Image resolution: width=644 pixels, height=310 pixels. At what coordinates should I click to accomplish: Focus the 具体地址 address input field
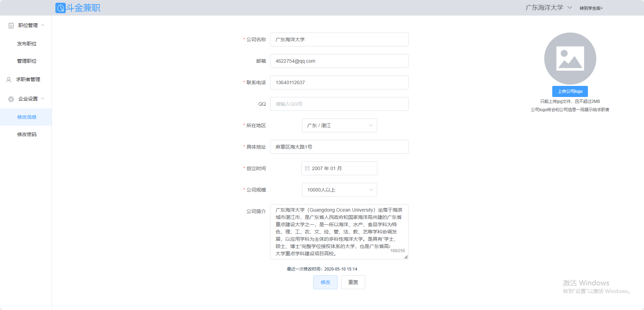[x=339, y=147]
